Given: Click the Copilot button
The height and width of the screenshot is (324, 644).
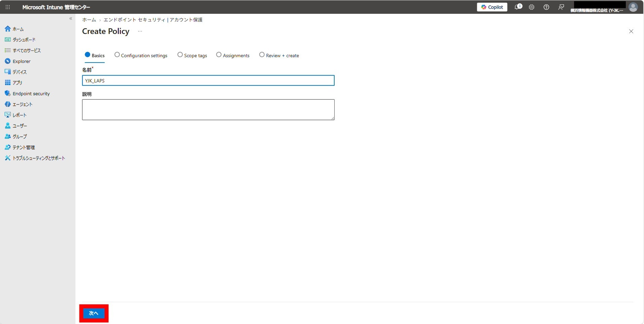Looking at the screenshot, I should (x=492, y=7).
